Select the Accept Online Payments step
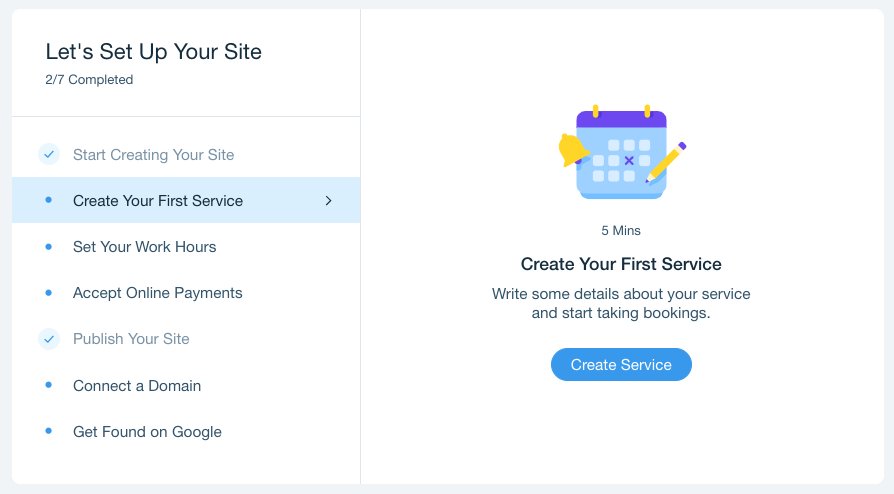This screenshot has height=494, width=894. pyautogui.click(x=186, y=293)
